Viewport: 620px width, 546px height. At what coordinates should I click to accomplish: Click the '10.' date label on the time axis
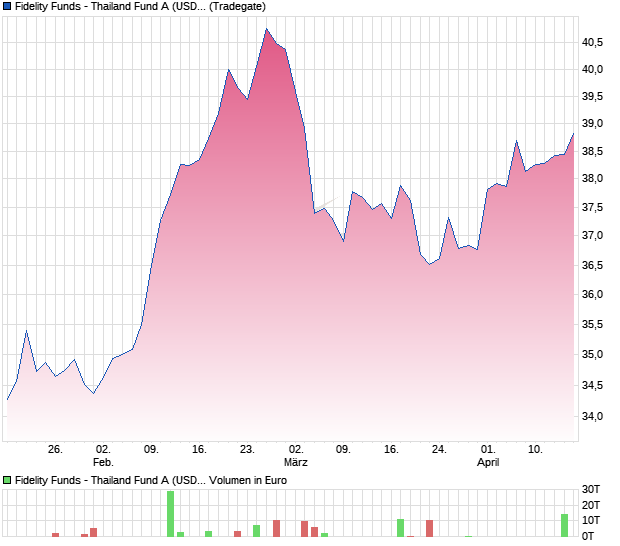535,450
